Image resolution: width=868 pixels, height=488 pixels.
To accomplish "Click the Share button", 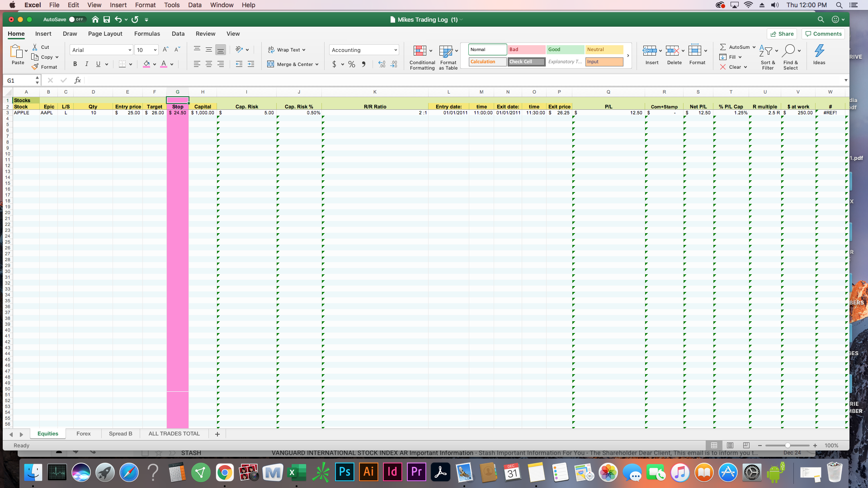I will pos(782,34).
